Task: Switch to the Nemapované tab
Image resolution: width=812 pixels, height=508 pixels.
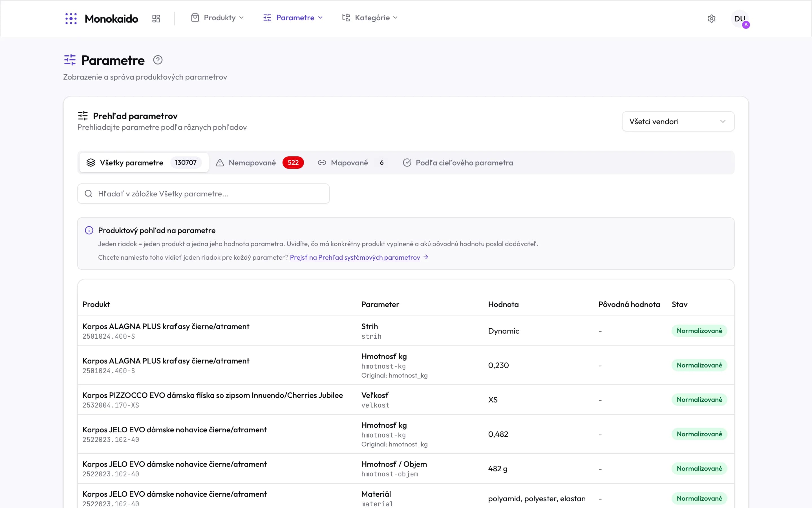Action: point(260,163)
